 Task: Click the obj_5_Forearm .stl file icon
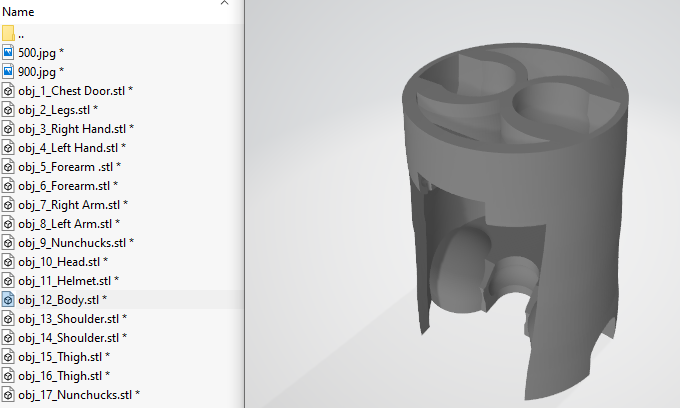(8, 167)
